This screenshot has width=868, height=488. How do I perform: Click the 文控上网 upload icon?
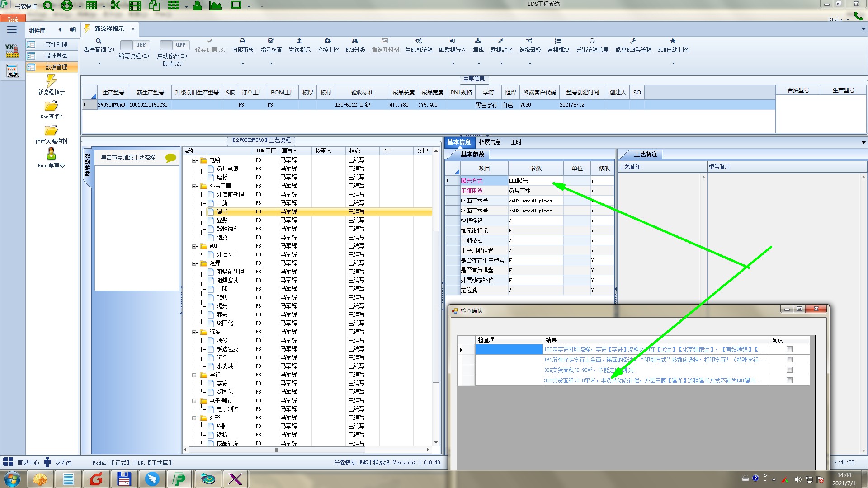tap(328, 41)
